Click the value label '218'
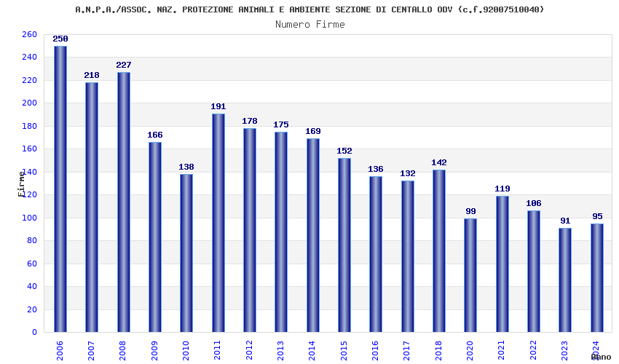 (x=92, y=75)
